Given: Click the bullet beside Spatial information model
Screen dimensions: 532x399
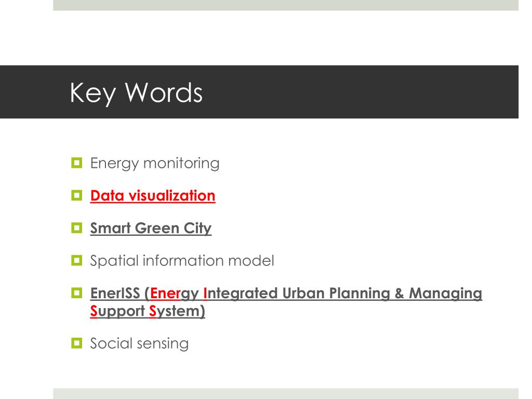Looking at the screenshot, I should tap(77, 260).
